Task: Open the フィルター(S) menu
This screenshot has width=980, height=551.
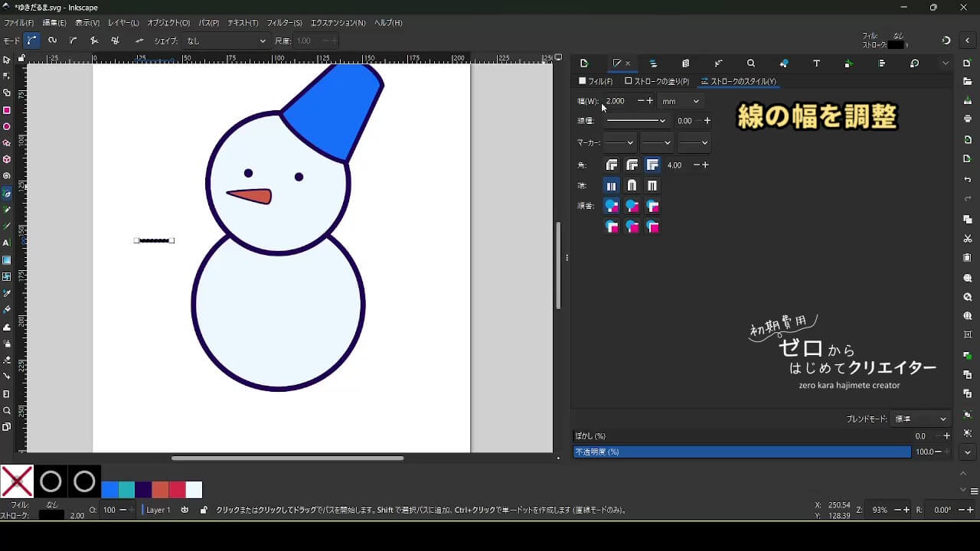Action: 284,23
